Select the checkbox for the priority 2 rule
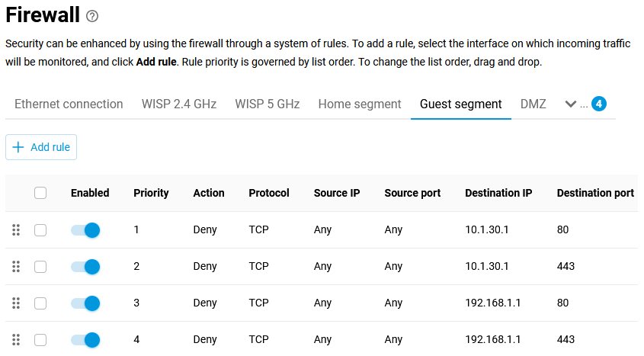The image size is (644, 356). [40, 266]
